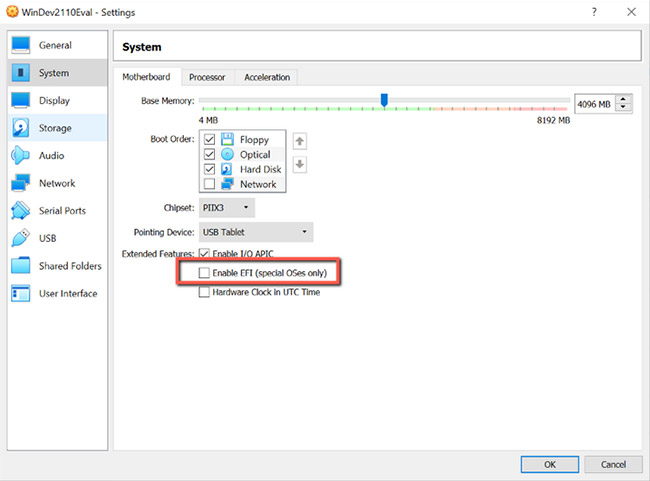Uncheck Optical in boot order
The image size is (650, 481).
[x=209, y=154]
